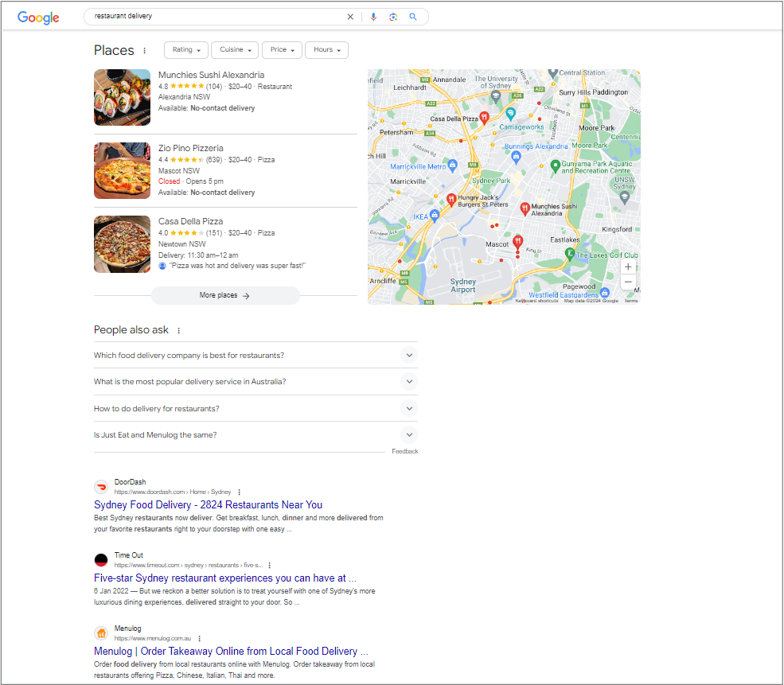Click the Menulog favicon

point(101,633)
